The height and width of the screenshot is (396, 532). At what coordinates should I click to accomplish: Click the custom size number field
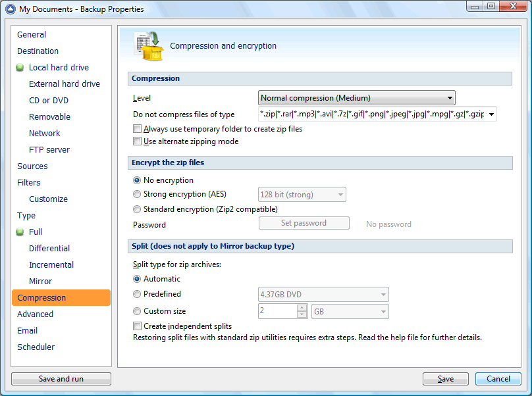click(x=278, y=311)
